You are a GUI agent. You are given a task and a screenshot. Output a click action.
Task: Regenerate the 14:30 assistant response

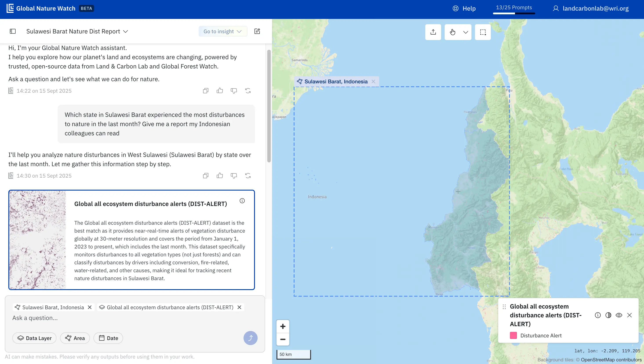pyautogui.click(x=248, y=175)
